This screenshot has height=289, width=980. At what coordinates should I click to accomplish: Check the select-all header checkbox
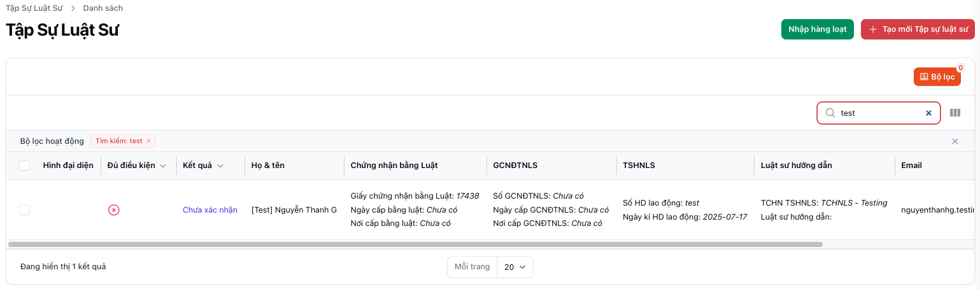25,166
